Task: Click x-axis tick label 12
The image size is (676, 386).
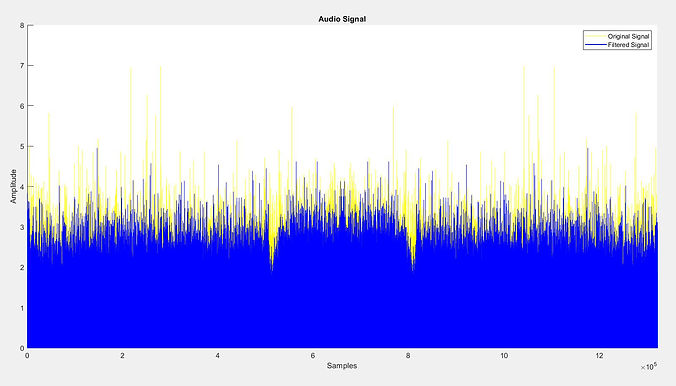Action: [x=599, y=355]
